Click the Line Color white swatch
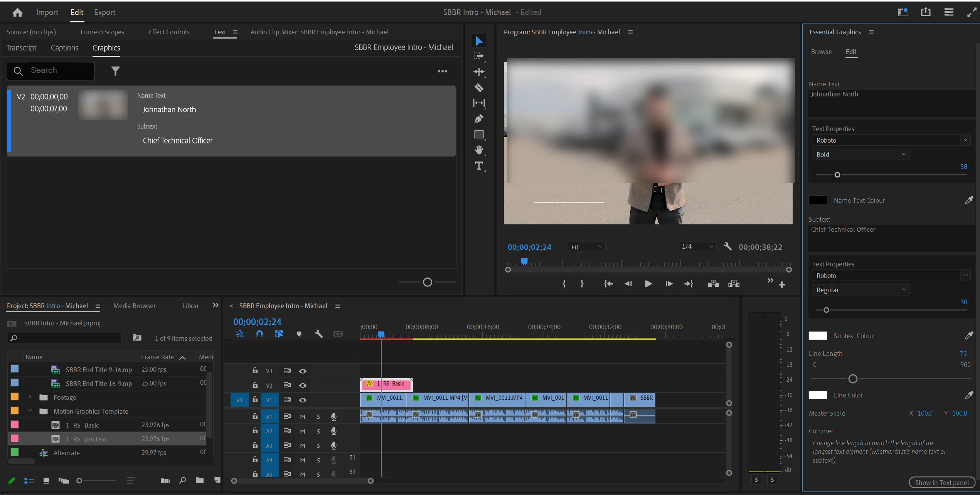This screenshot has width=980, height=495. (x=818, y=395)
